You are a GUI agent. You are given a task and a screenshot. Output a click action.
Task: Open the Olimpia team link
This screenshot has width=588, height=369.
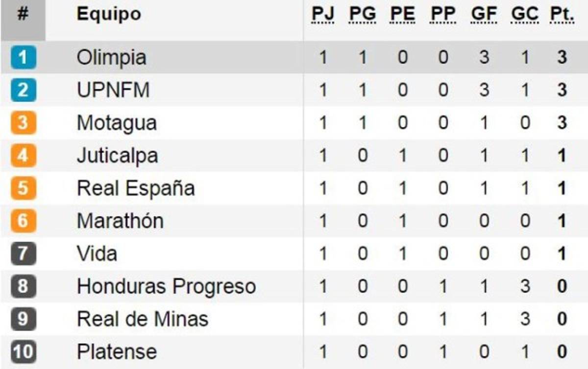[x=111, y=58]
